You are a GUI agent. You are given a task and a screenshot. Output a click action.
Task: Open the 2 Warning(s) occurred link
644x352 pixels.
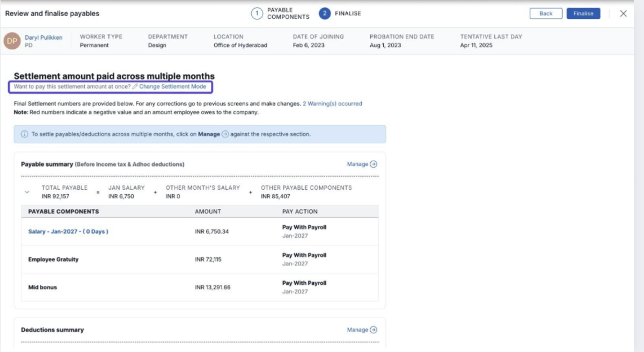tap(332, 104)
